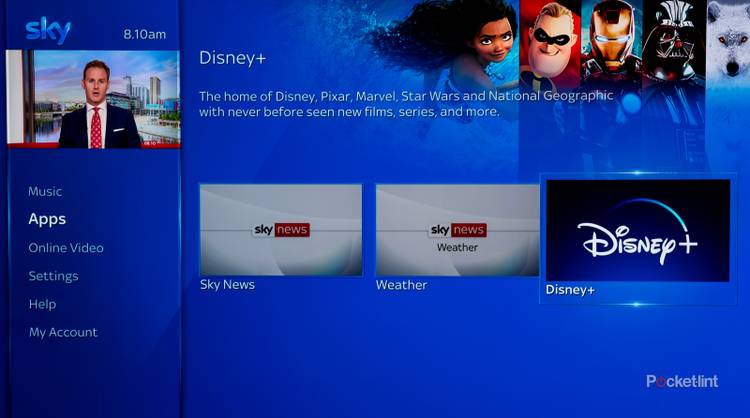Select Apps in the side menu
Screen dimensions: 750x418
point(47,219)
